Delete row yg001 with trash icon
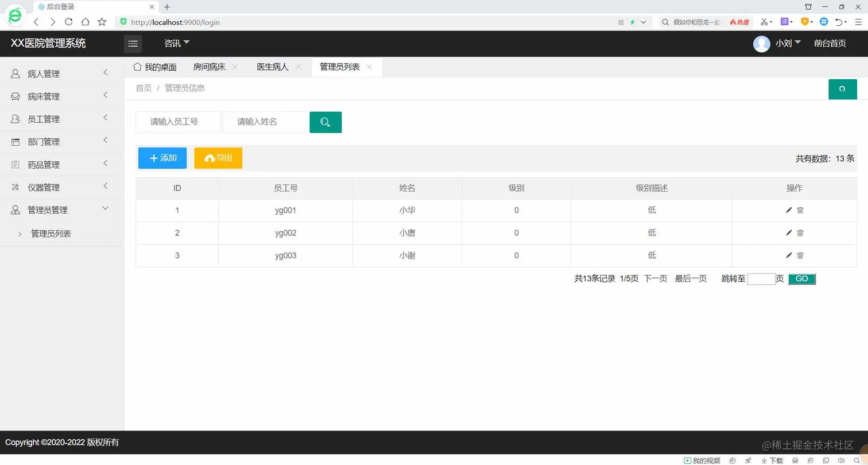Image resolution: width=868 pixels, height=465 pixels. pos(800,210)
